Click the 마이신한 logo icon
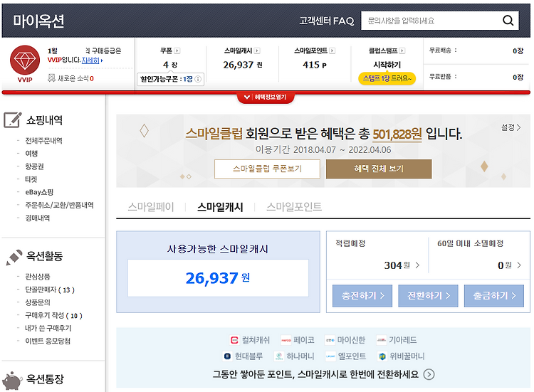The image size is (534, 392). tap(330, 340)
